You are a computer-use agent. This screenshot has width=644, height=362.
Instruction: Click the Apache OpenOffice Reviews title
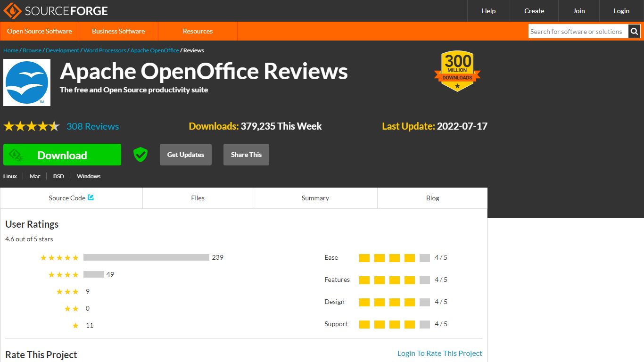point(204,71)
